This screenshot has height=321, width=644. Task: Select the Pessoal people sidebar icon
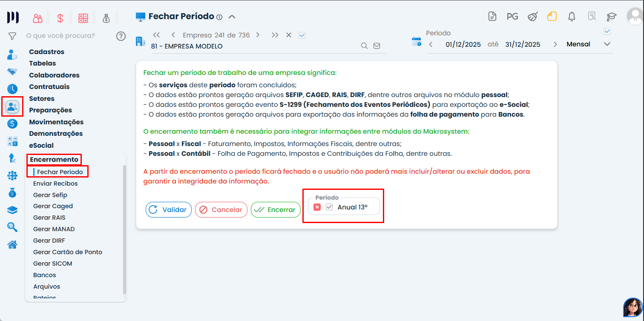point(12,106)
